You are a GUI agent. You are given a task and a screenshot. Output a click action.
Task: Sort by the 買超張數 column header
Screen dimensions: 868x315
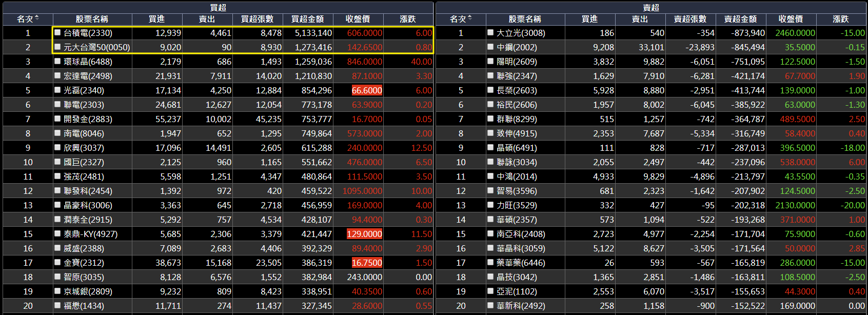pyautogui.click(x=257, y=19)
